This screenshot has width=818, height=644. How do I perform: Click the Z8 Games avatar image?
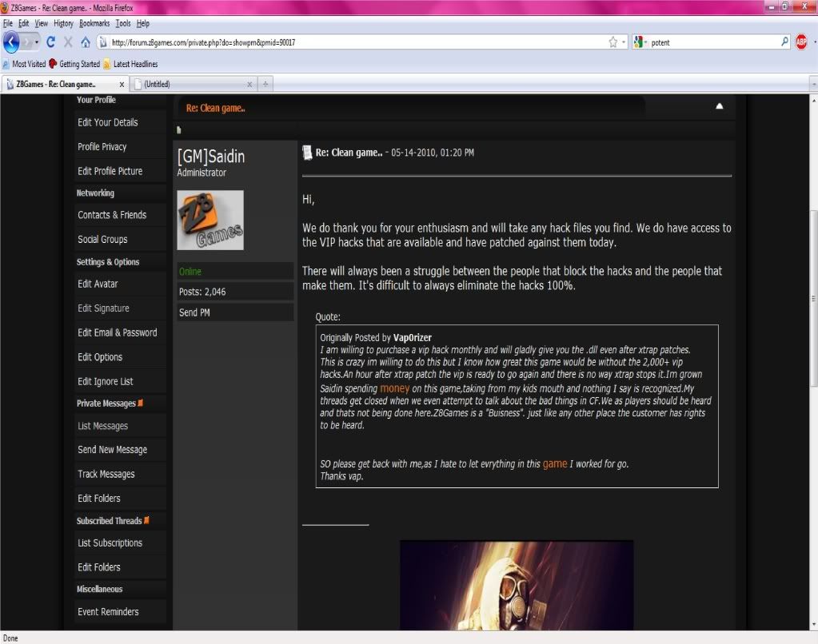pos(209,221)
